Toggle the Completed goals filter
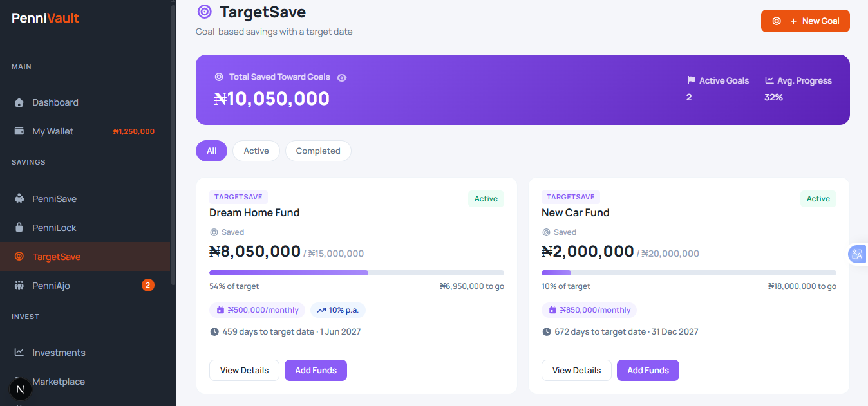The height and width of the screenshot is (406, 868). pyautogui.click(x=318, y=151)
